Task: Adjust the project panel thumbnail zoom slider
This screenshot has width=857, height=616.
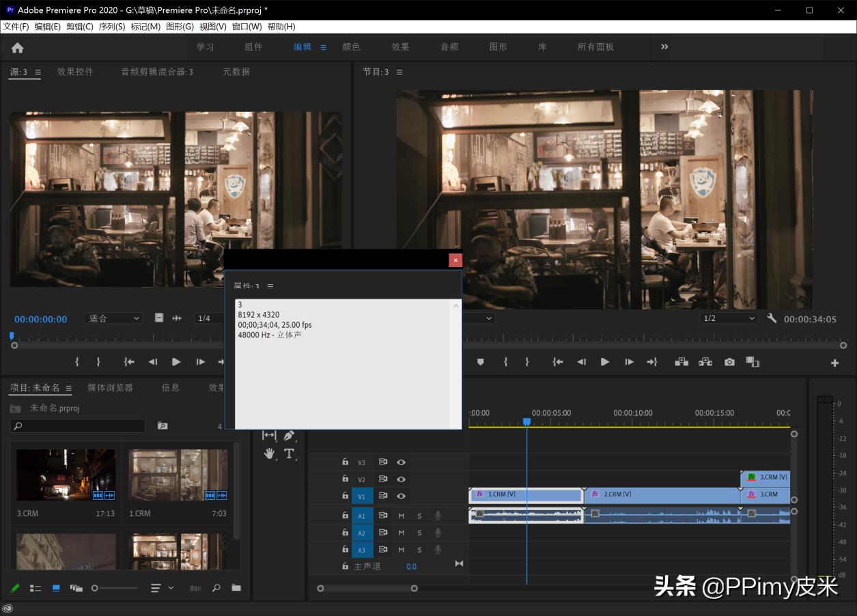Action: point(96,587)
